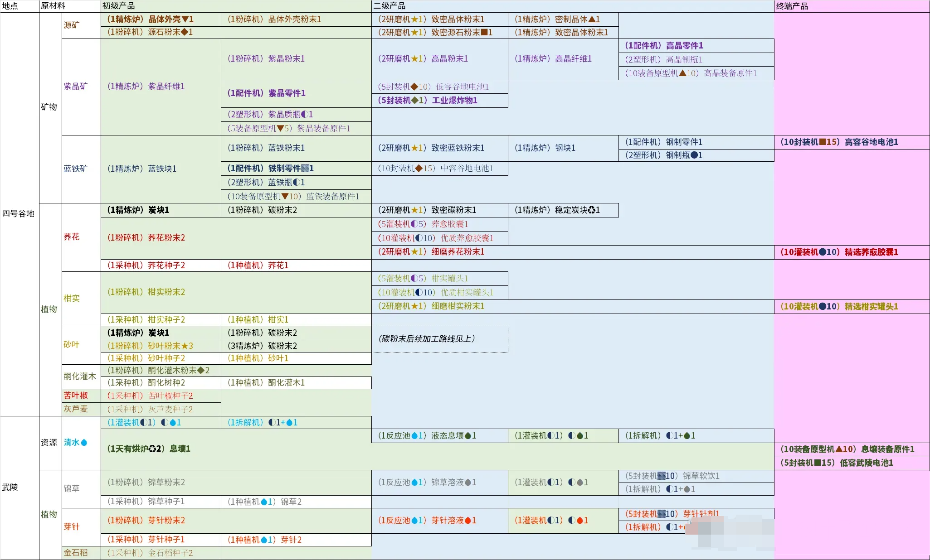The height and width of the screenshot is (560, 930).
Task: Click cell (2研磨机★1) 致密蓝铁粉末1
Action: [x=440, y=148]
